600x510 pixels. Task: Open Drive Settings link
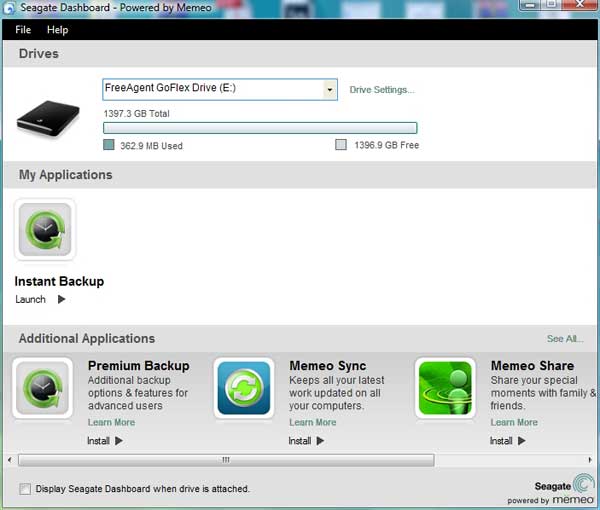coord(382,90)
